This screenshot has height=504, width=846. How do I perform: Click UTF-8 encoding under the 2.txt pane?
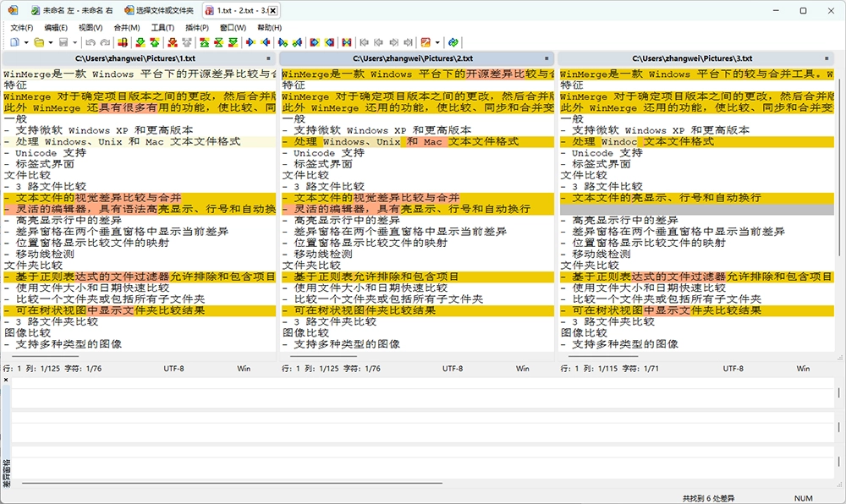(453, 369)
